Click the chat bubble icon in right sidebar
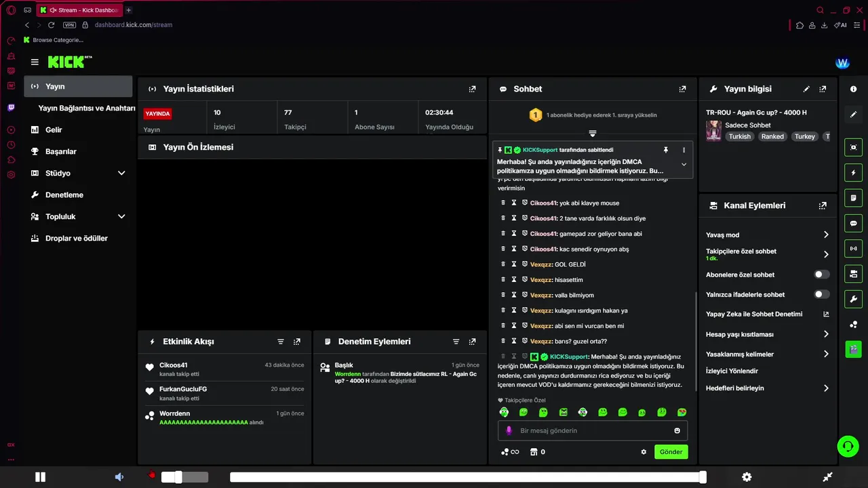Screen dimensions: 868x488 [x=853, y=223]
